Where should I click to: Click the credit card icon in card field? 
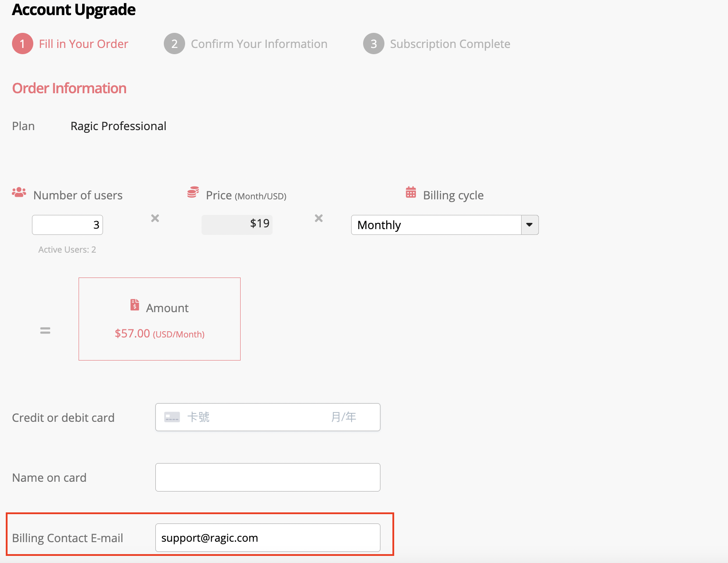pos(172,417)
